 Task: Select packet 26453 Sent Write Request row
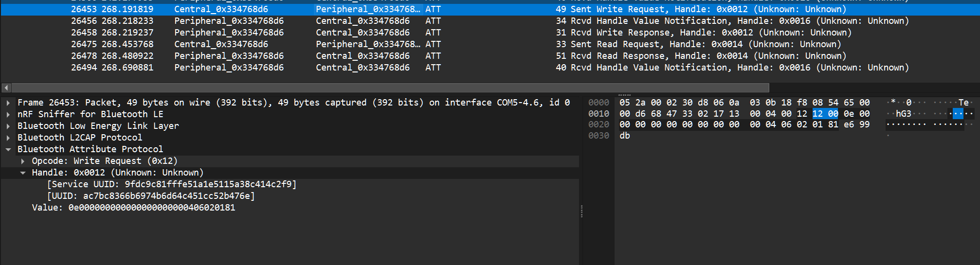pos(490,9)
